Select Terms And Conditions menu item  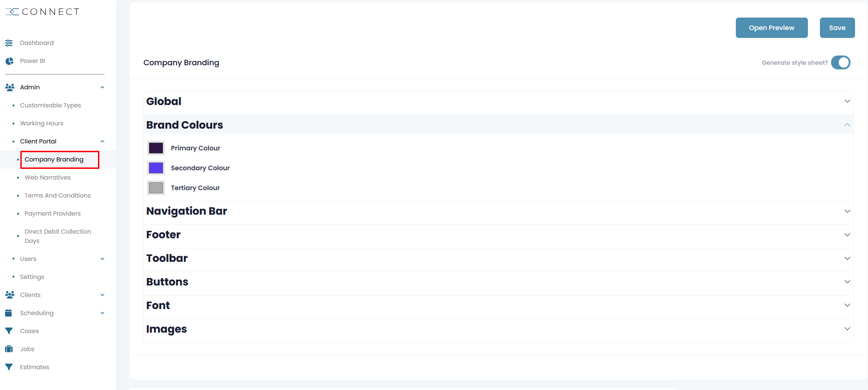tap(58, 196)
